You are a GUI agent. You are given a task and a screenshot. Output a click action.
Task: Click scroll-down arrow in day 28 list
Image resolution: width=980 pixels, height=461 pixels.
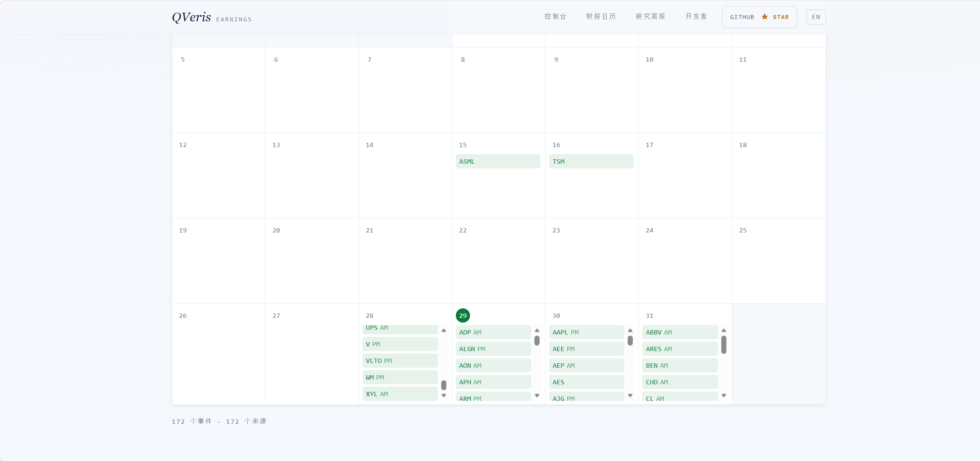pyautogui.click(x=444, y=395)
